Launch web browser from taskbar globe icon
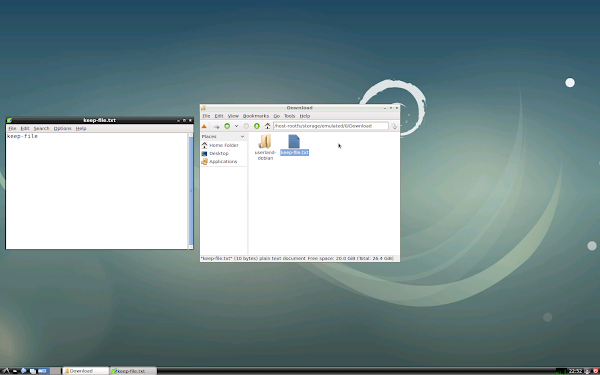This screenshot has height=375, width=600. point(23,371)
